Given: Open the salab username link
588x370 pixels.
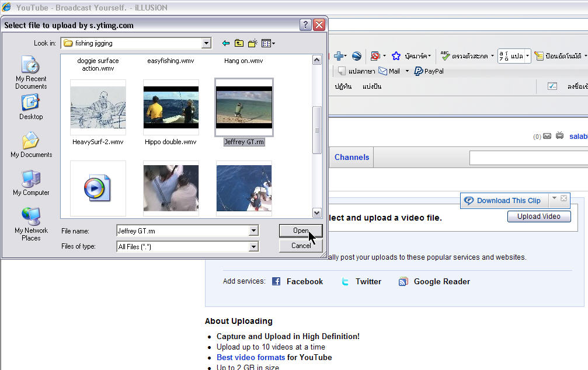Looking at the screenshot, I should pyautogui.click(x=578, y=137).
